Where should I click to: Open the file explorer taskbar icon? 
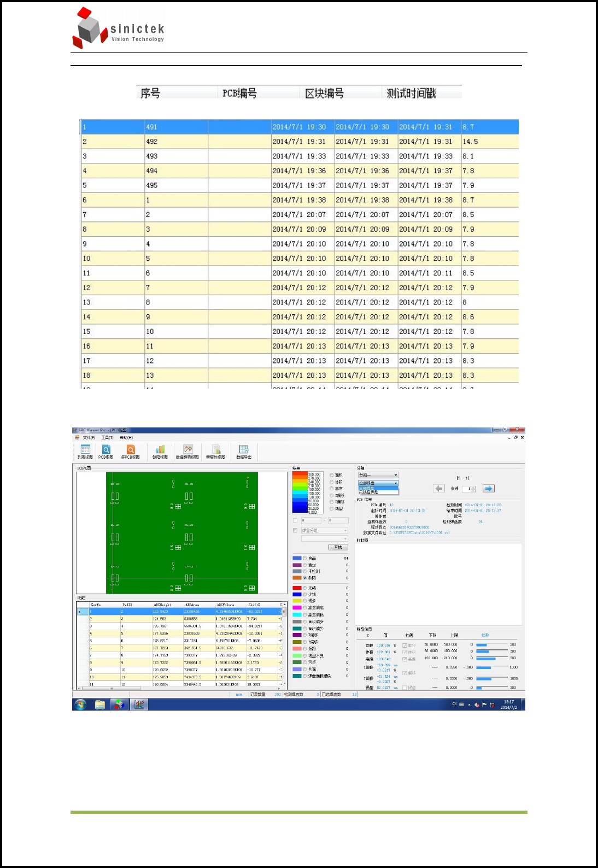click(x=100, y=704)
